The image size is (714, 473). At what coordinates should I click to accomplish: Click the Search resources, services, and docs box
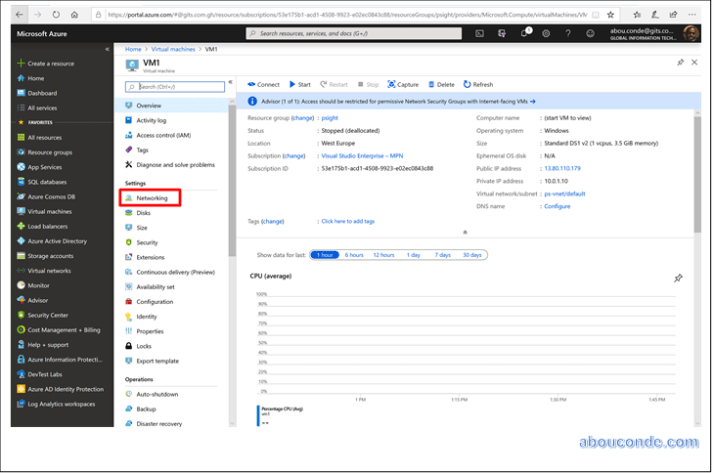360,33
